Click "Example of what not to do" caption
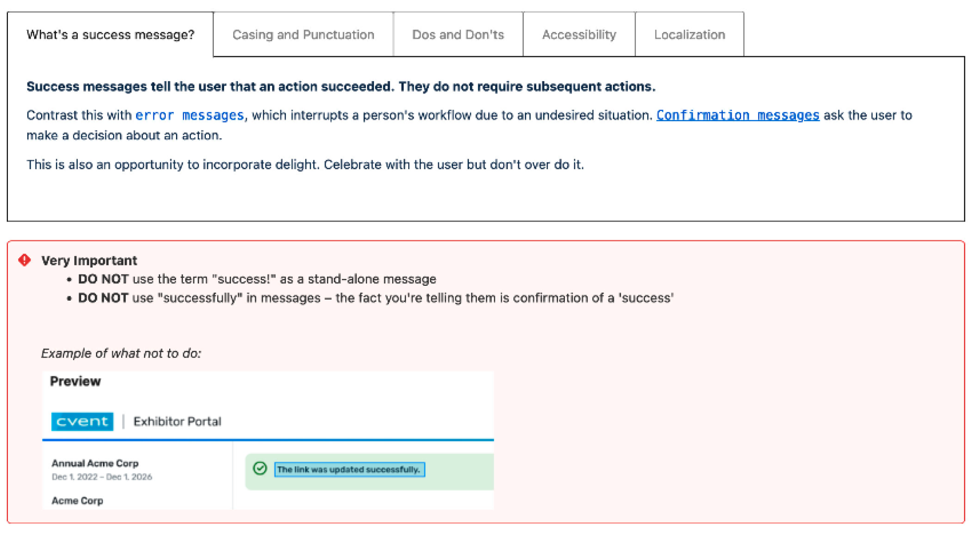This screenshot has width=980, height=535. [121, 353]
